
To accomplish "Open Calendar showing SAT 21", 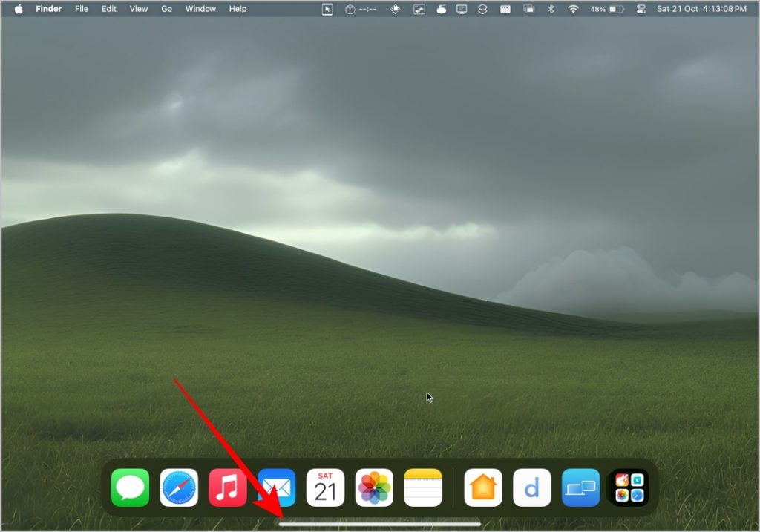I will (x=325, y=487).
